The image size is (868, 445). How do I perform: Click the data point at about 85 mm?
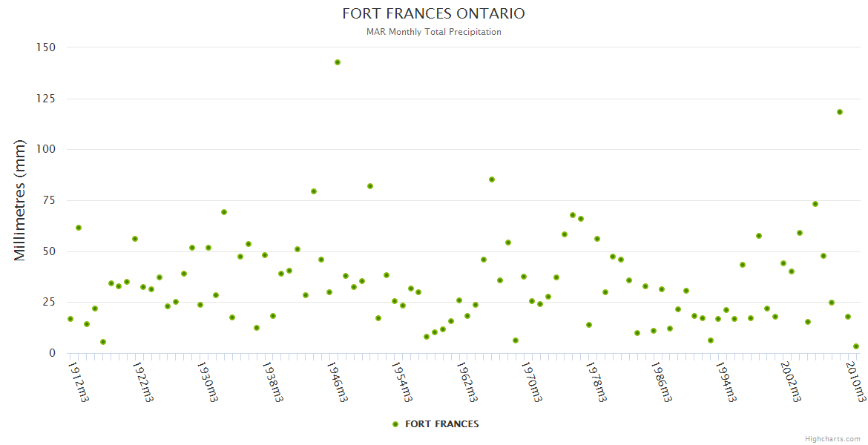click(492, 179)
